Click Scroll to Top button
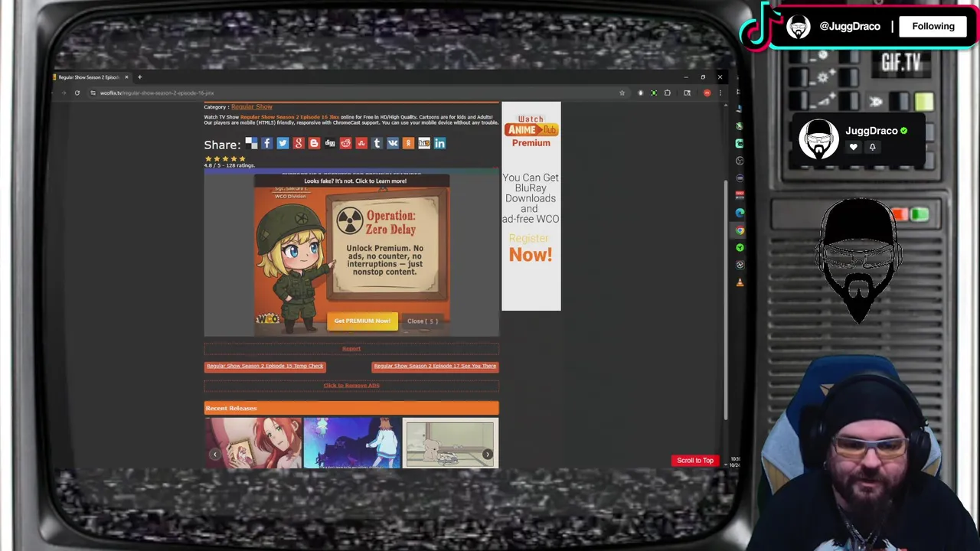The height and width of the screenshot is (551, 980). pos(695,461)
